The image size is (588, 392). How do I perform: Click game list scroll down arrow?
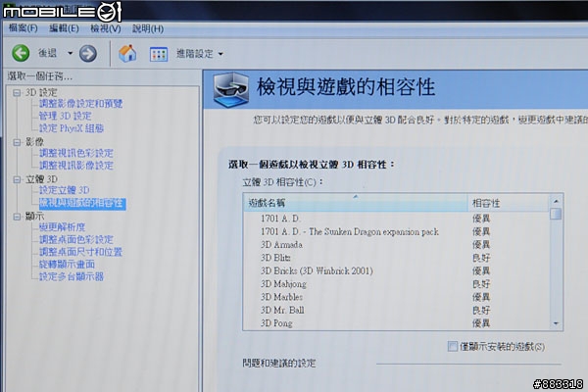pyautogui.click(x=556, y=323)
